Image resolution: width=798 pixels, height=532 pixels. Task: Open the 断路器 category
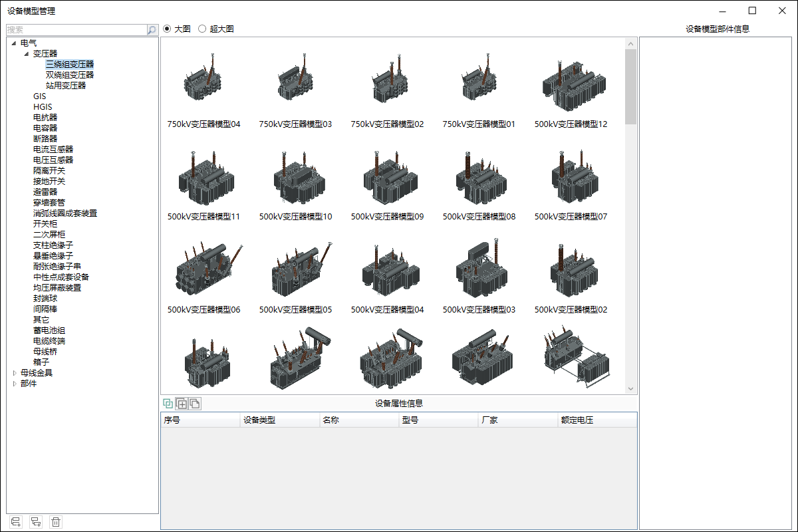coord(45,139)
